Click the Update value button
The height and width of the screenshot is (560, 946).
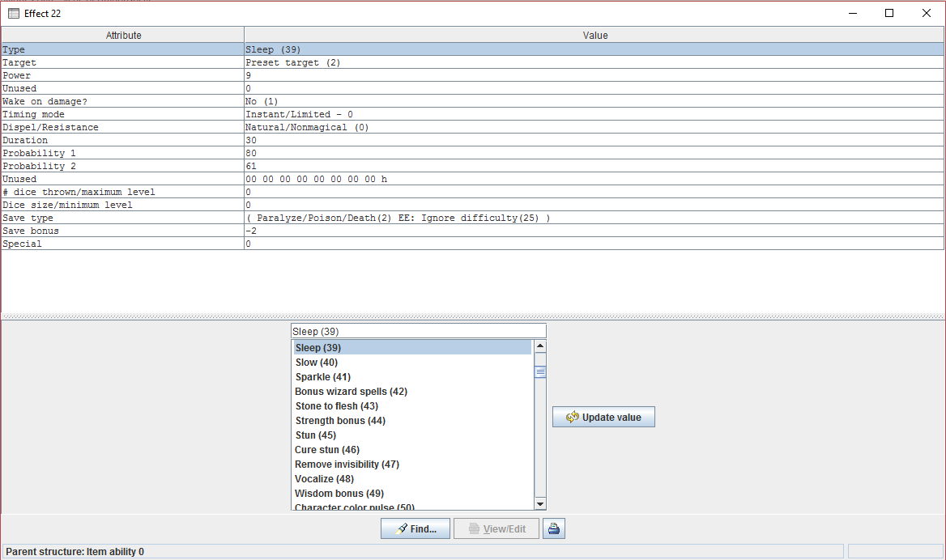[x=603, y=417]
